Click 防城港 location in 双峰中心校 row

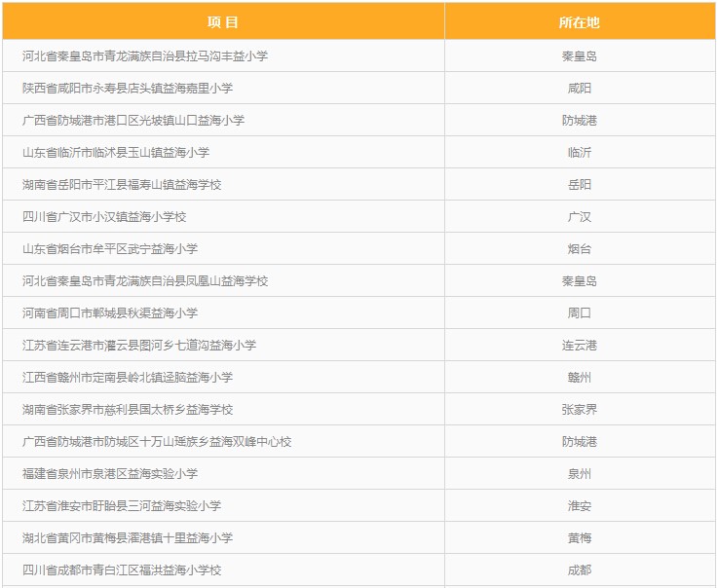point(580,442)
